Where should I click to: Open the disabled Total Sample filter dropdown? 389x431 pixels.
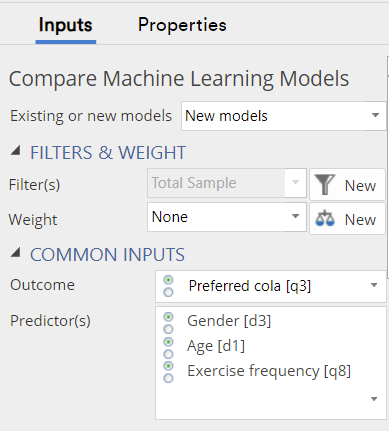coord(227,183)
